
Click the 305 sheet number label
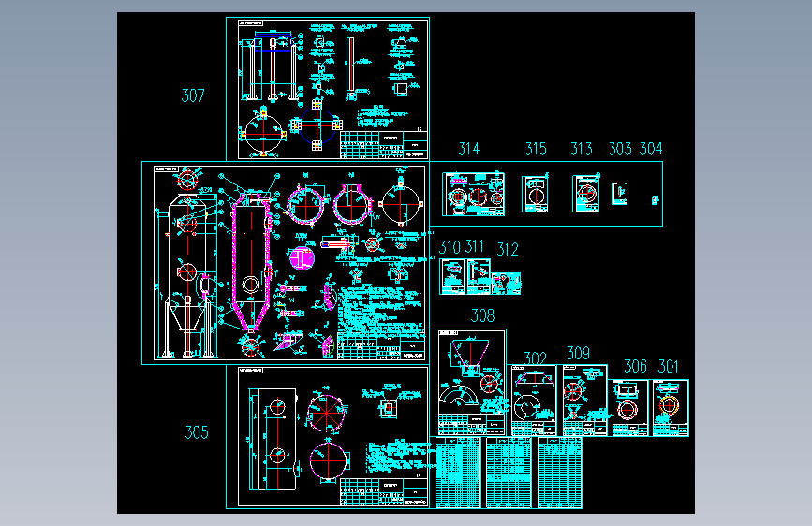[197, 432]
